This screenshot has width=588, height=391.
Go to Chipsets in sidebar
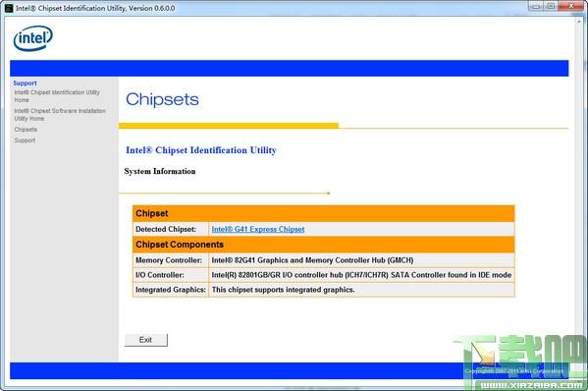coord(26,130)
